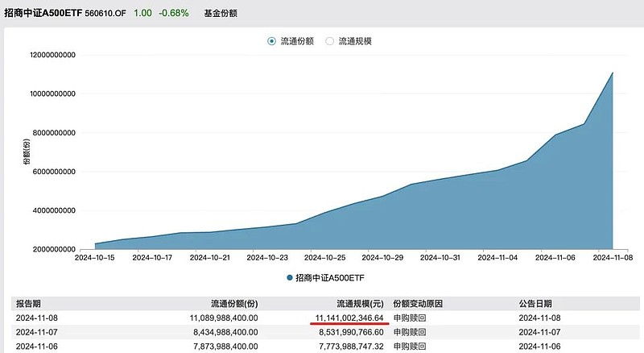Select the 流通规模 radio button
644x353 pixels.
[329, 41]
